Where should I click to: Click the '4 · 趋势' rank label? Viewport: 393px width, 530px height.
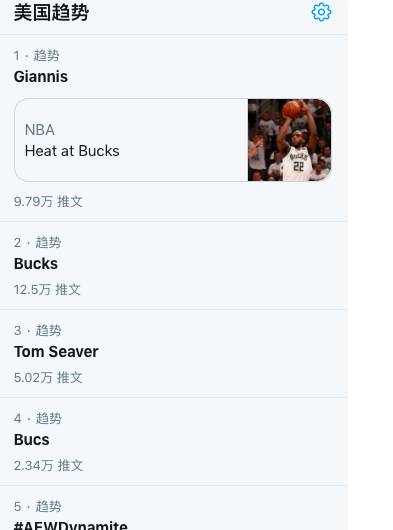pyautogui.click(x=38, y=418)
